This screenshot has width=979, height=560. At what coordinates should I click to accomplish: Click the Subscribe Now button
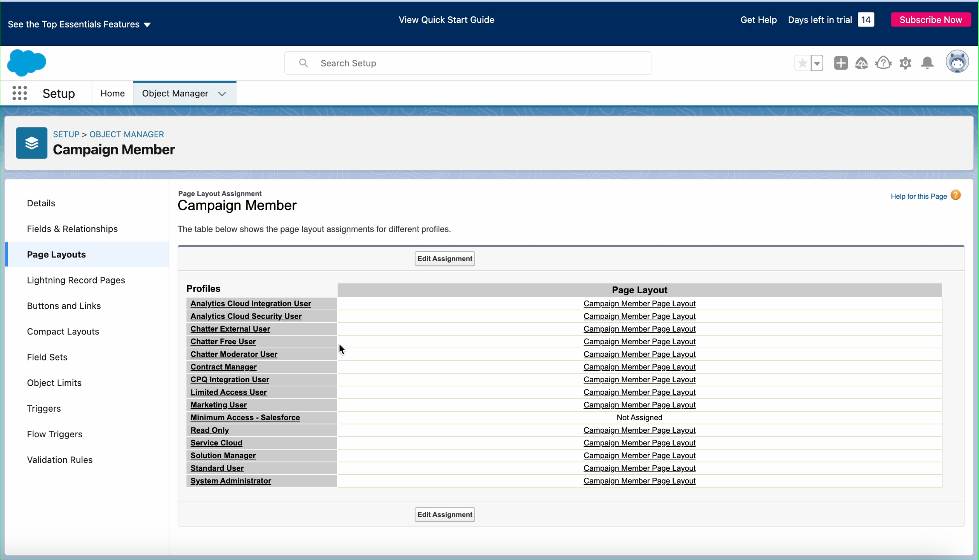tap(930, 20)
